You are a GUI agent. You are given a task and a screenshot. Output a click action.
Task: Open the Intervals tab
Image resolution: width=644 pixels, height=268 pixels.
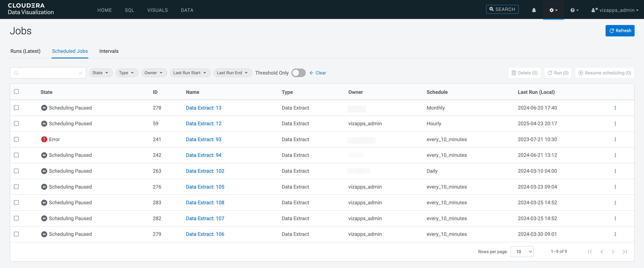109,51
